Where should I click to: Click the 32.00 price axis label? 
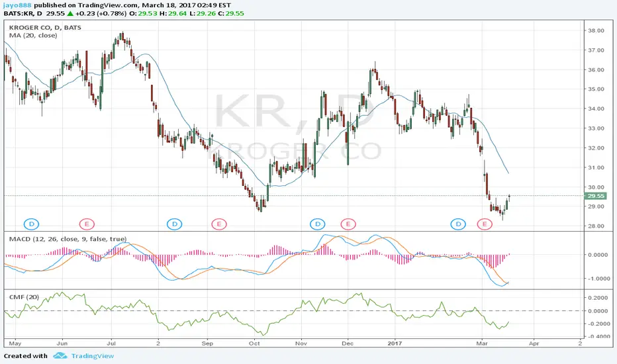(596, 148)
